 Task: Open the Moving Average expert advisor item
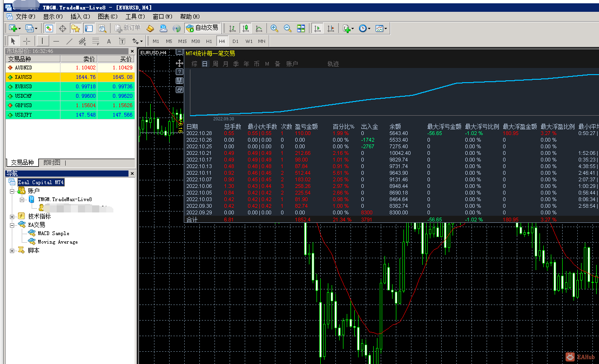(58, 242)
